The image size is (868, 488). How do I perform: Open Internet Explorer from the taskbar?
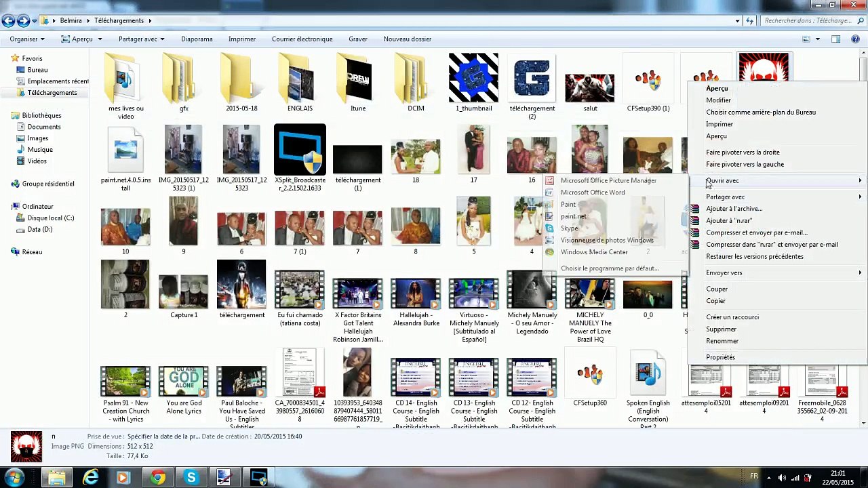pos(90,478)
